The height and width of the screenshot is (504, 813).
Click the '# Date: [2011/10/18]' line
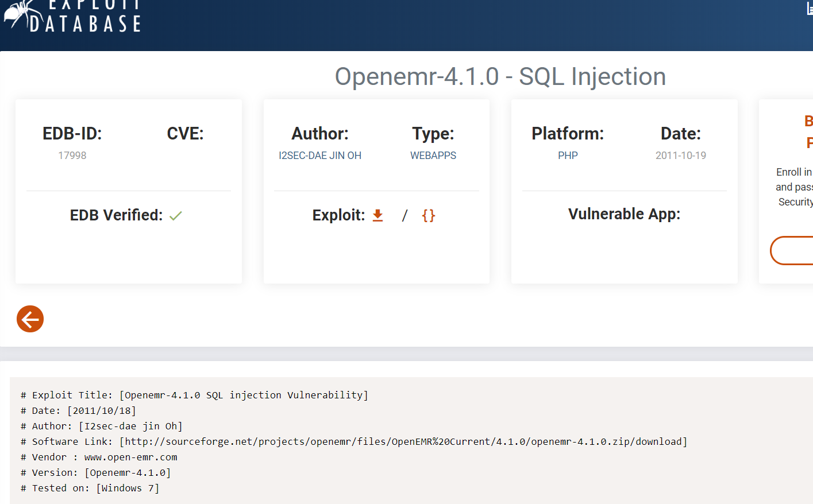pos(79,410)
